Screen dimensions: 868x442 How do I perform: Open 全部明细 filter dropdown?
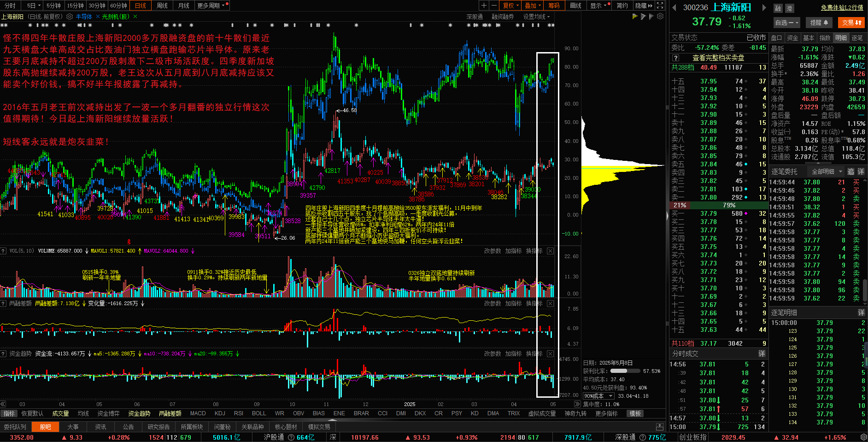pos(827,171)
